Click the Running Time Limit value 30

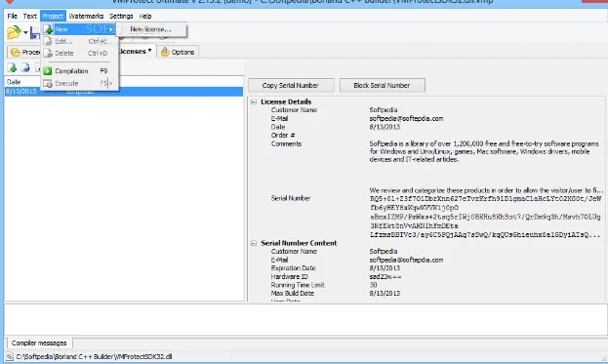(x=373, y=285)
